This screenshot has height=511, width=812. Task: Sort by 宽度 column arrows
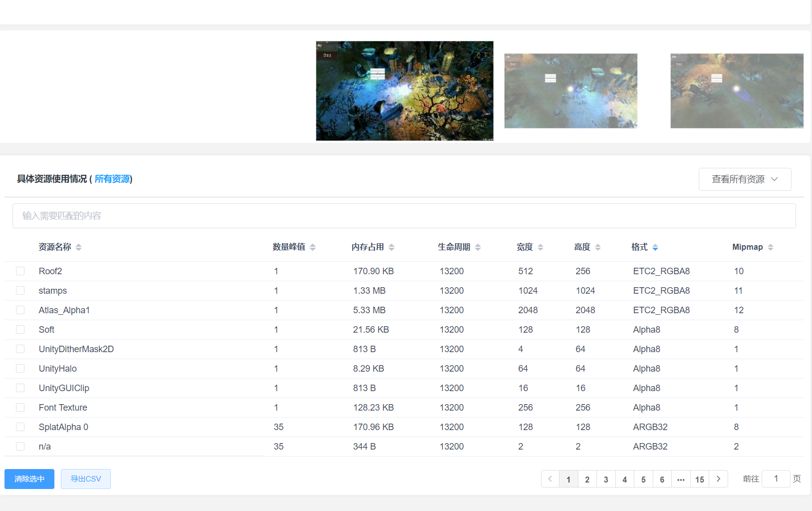point(540,247)
